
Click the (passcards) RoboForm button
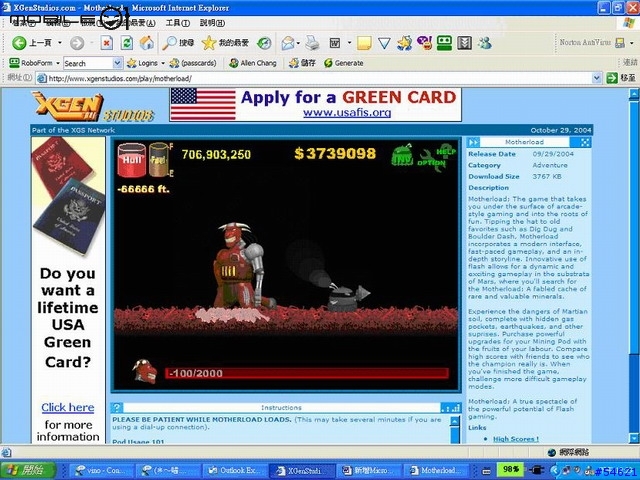[x=193, y=63]
